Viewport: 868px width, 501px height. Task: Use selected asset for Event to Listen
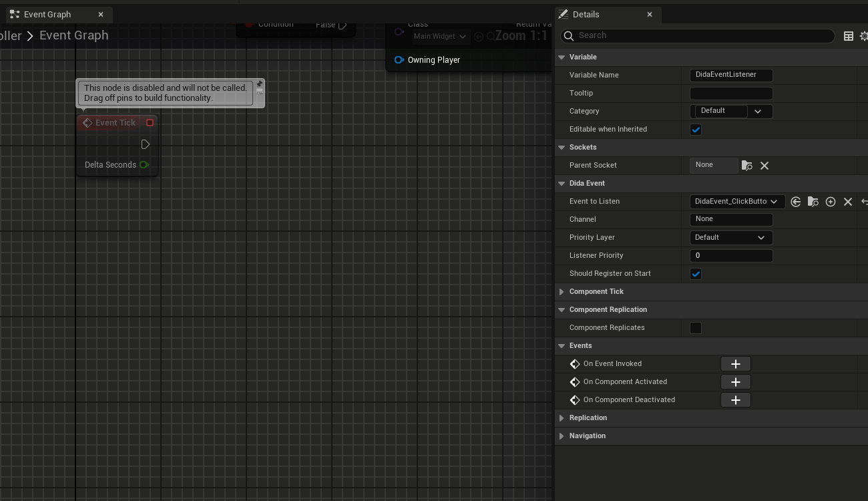[x=795, y=202]
